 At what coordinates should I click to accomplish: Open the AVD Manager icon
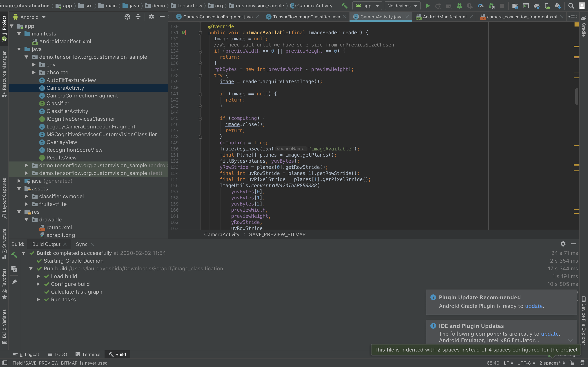(x=547, y=6)
